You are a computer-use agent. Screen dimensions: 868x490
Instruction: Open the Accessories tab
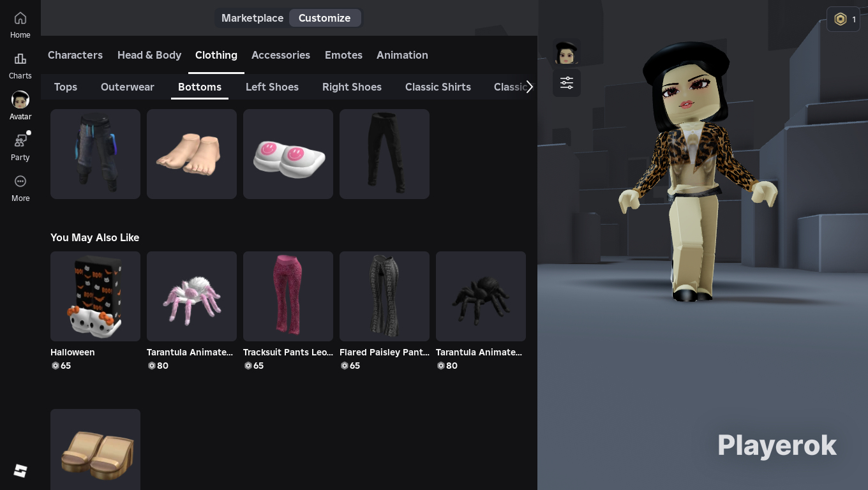pyautogui.click(x=281, y=55)
